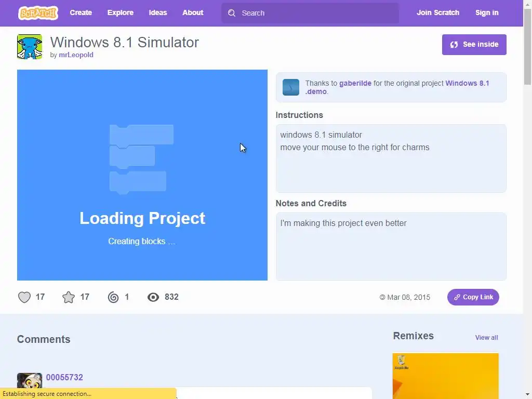Click the Notes and Credits text box
532x399 pixels.
(391, 247)
